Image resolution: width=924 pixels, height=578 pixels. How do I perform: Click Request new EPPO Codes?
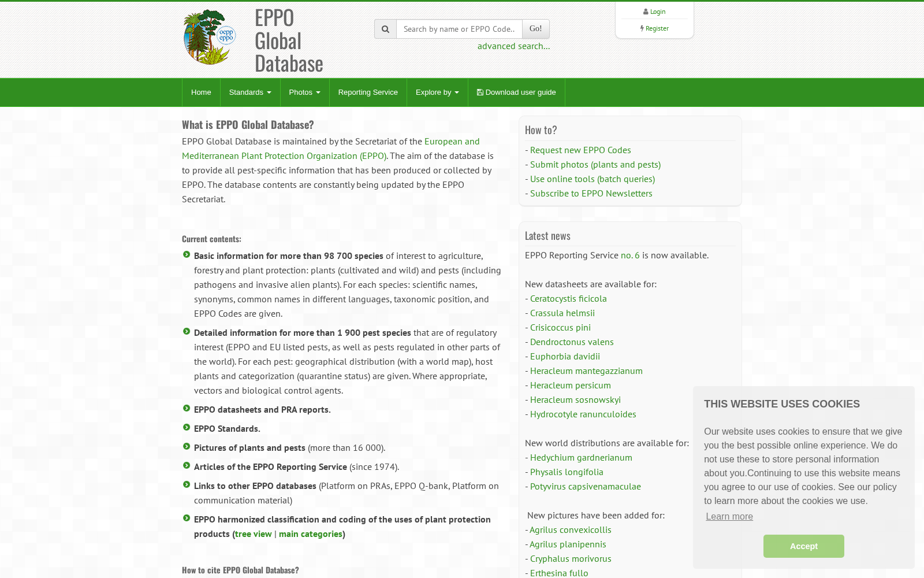pos(580,150)
